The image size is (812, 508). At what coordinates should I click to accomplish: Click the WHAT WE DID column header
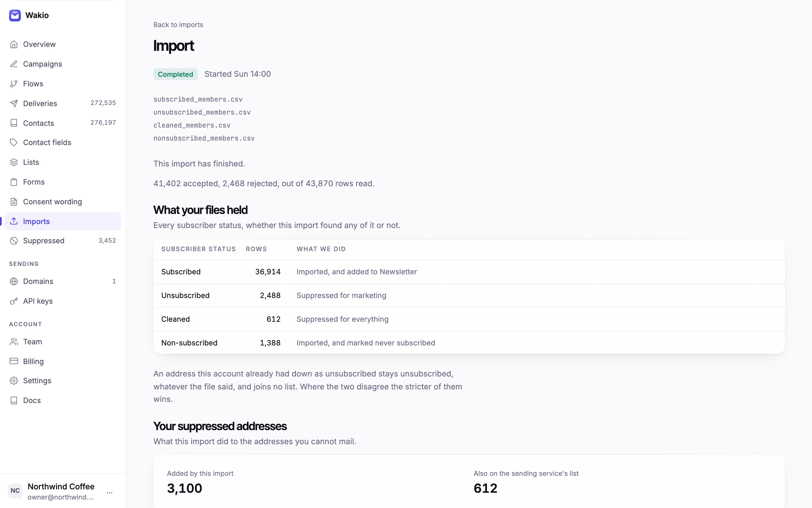321,249
